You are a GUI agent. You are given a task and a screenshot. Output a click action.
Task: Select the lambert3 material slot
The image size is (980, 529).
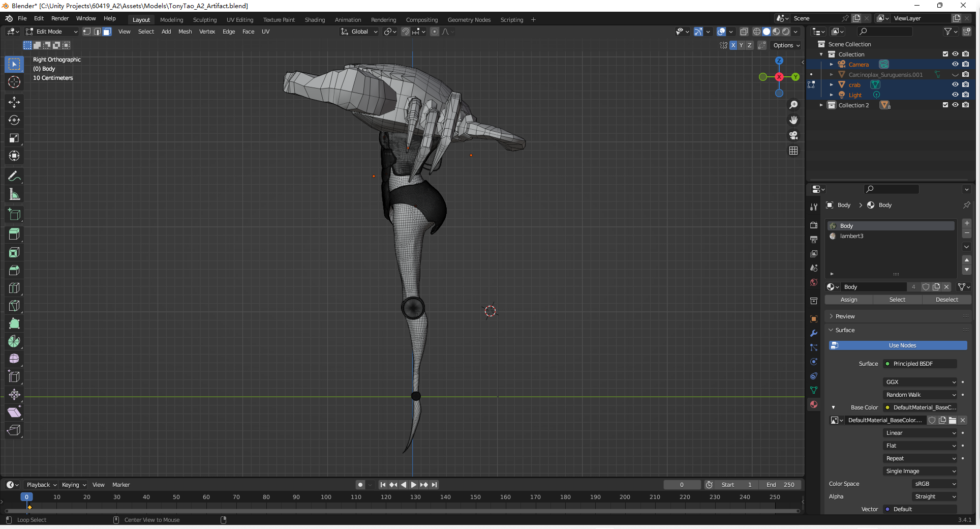click(x=851, y=236)
